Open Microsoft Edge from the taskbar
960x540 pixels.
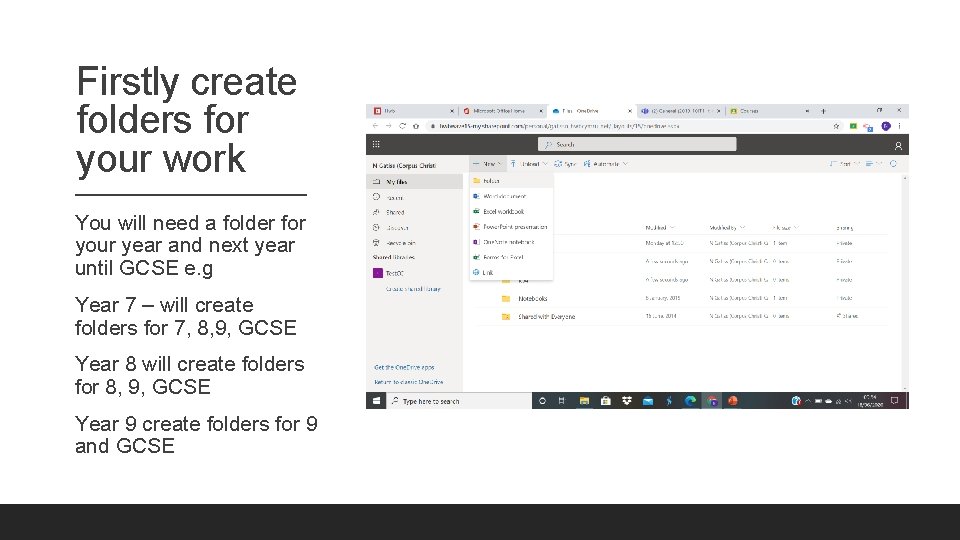coord(691,401)
